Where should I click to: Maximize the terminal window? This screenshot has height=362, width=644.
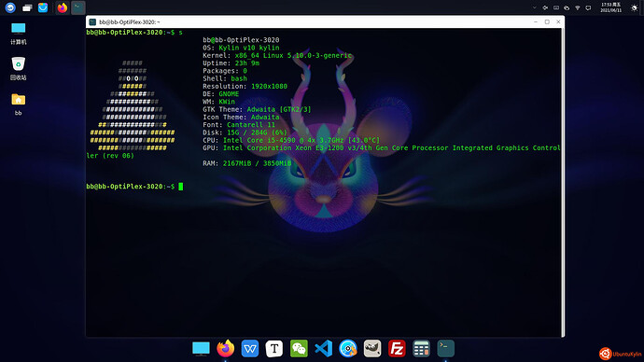pos(547,21)
